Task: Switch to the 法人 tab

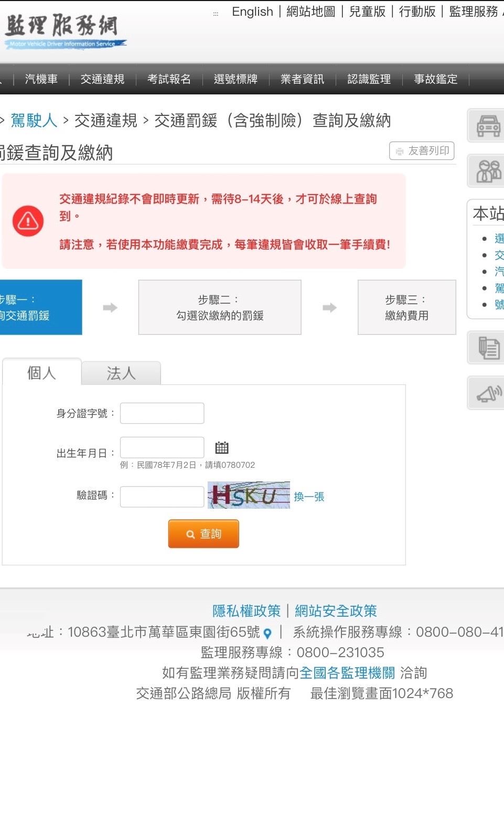Action: [121, 373]
